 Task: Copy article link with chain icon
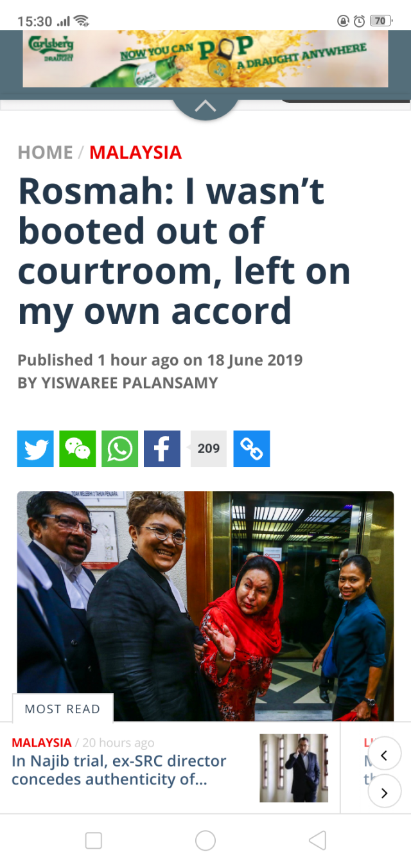click(x=252, y=448)
